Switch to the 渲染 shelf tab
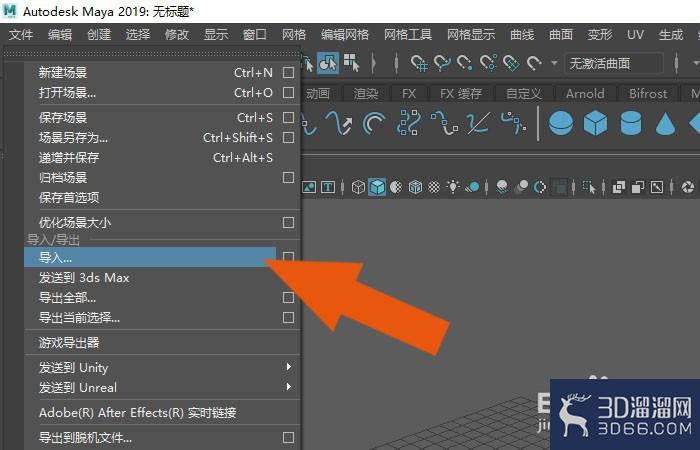The width and height of the screenshot is (700, 450). [x=366, y=94]
